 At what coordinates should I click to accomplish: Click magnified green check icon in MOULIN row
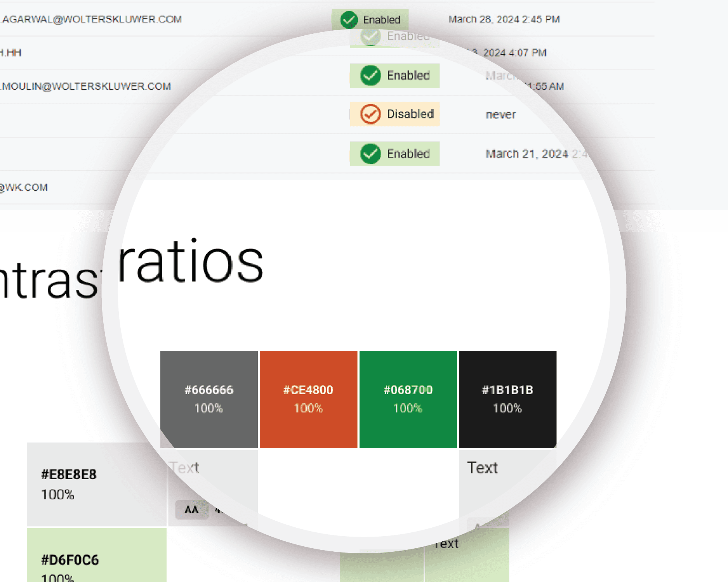point(370,75)
